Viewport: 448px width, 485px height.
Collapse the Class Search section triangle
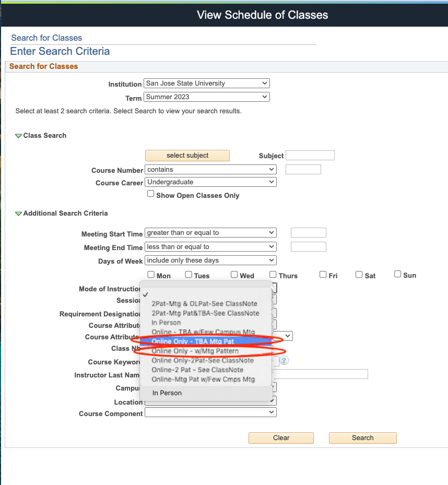pyautogui.click(x=19, y=136)
